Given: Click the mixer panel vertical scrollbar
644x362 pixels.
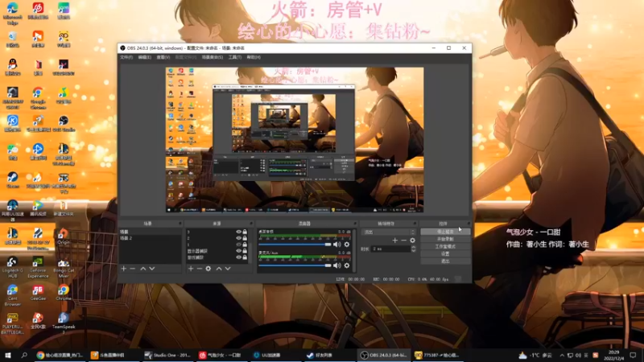Looking at the screenshot, I should tap(354, 250).
